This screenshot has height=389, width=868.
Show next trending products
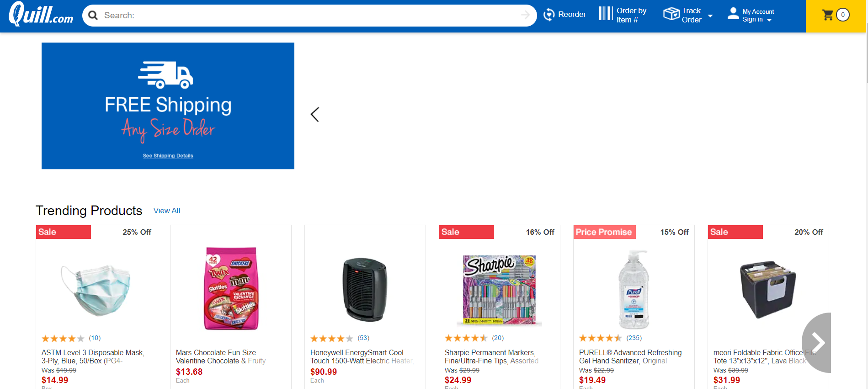(817, 342)
